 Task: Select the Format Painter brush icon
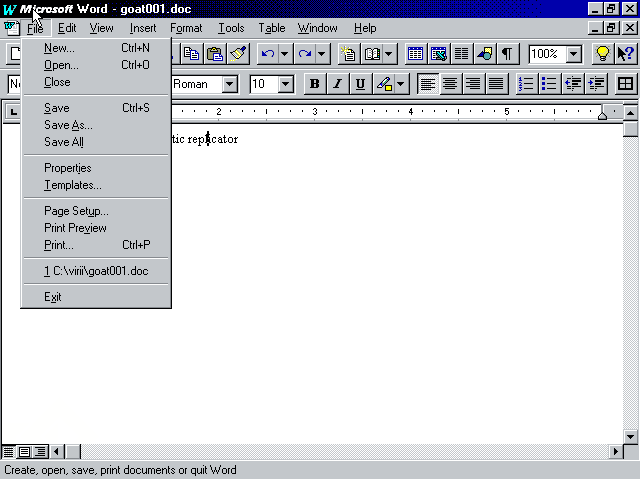(x=238, y=54)
